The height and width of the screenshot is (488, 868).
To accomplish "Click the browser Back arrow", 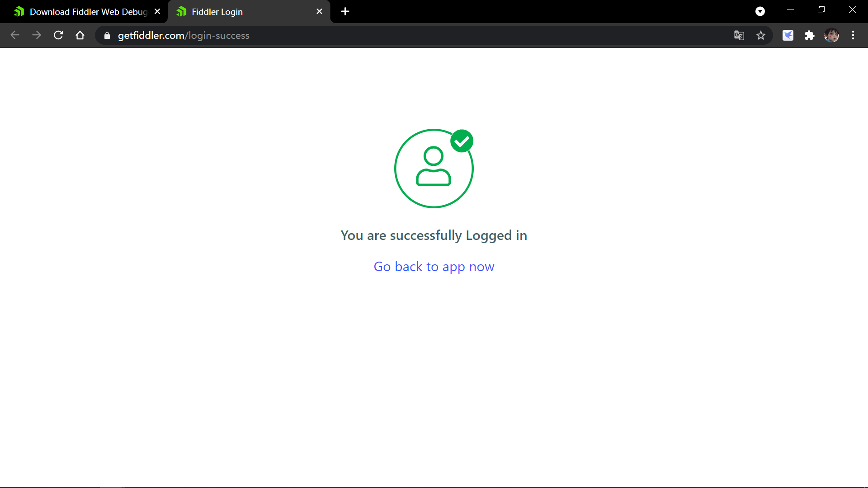I will [15, 35].
